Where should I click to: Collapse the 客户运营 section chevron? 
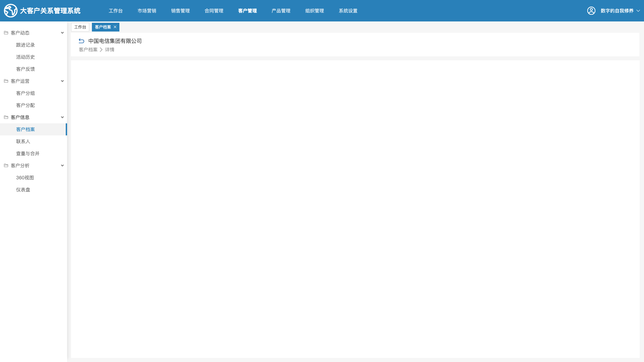tap(62, 81)
